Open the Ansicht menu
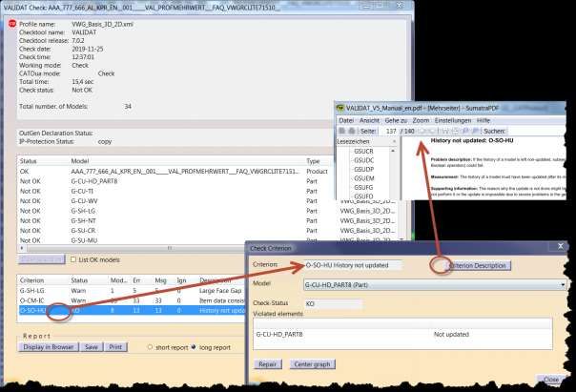Screen dimensions: 576x392 369,120
